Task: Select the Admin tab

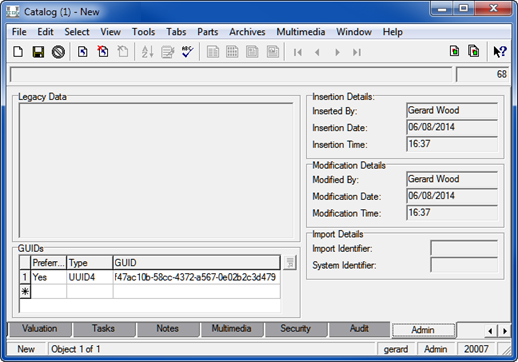Action: tap(423, 330)
